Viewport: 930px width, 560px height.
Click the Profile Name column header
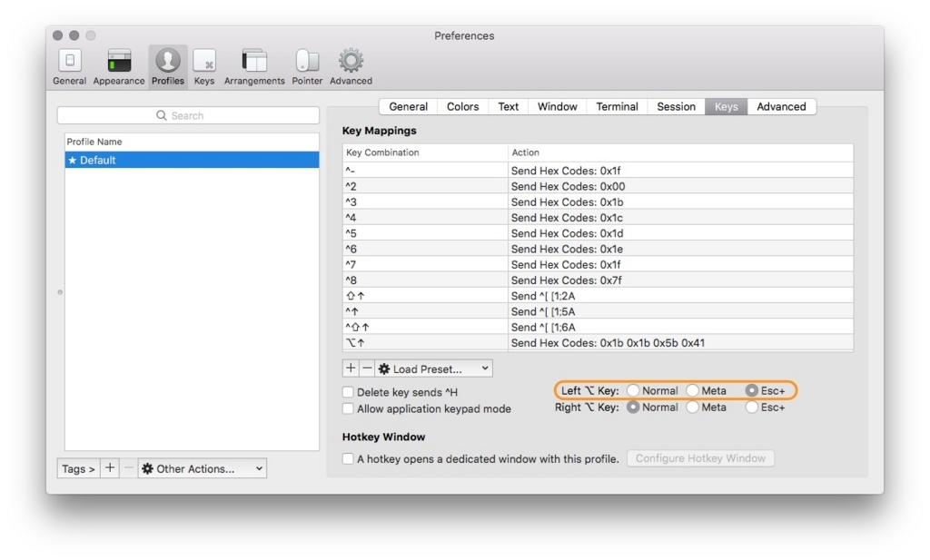tap(193, 142)
